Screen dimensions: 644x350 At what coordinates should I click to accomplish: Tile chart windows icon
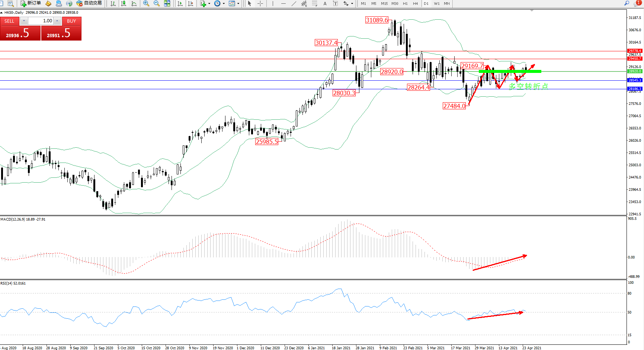click(167, 3)
